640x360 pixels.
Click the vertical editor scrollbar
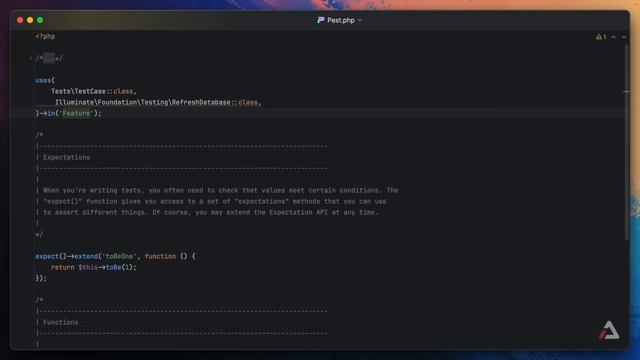[x=626, y=142]
